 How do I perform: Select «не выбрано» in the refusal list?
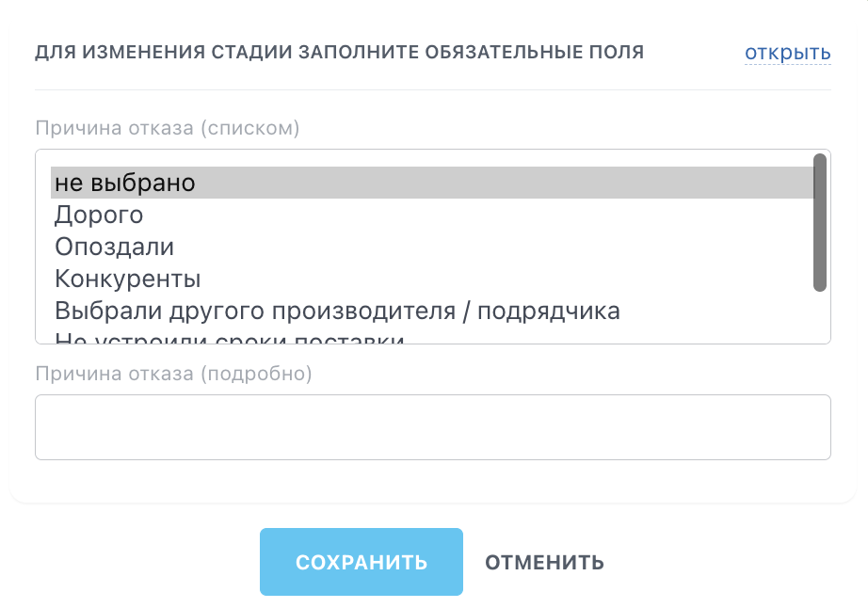pyautogui.click(x=124, y=183)
